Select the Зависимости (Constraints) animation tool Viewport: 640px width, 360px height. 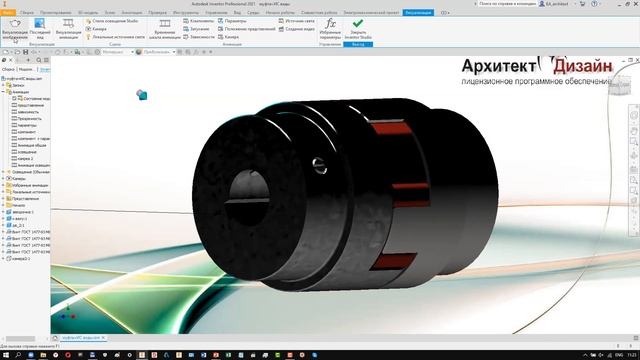199,37
